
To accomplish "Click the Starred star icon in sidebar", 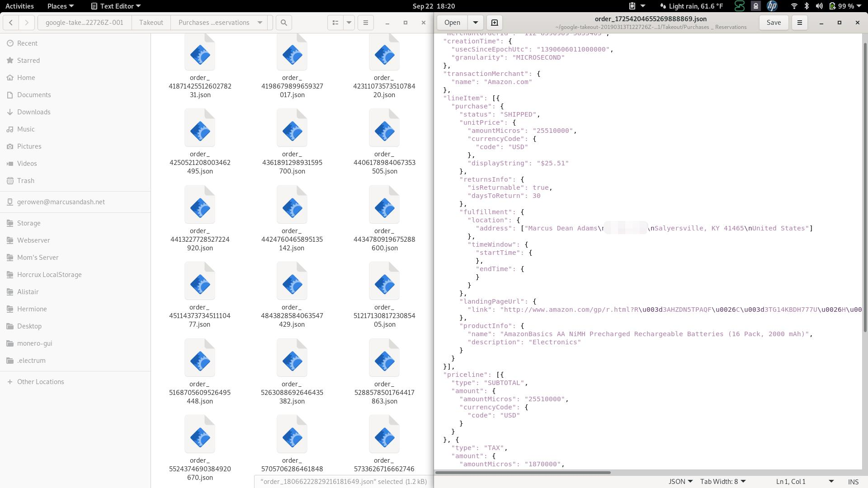I will coord(9,60).
